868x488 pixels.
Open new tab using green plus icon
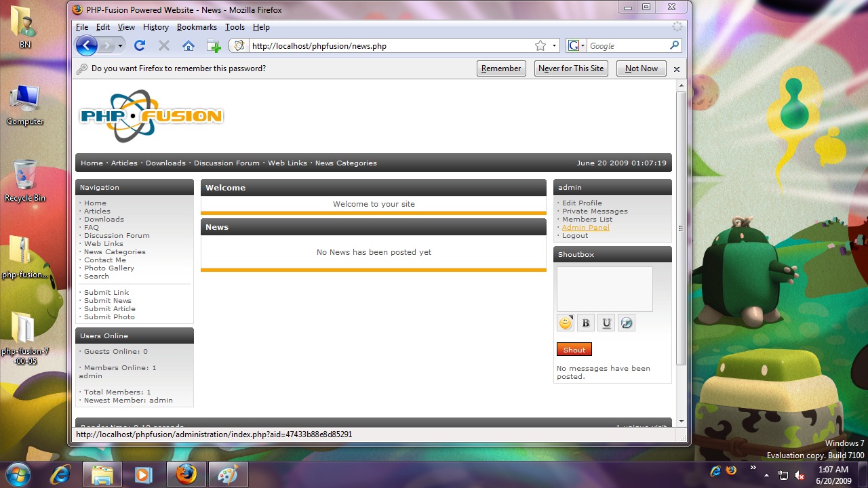(214, 46)
